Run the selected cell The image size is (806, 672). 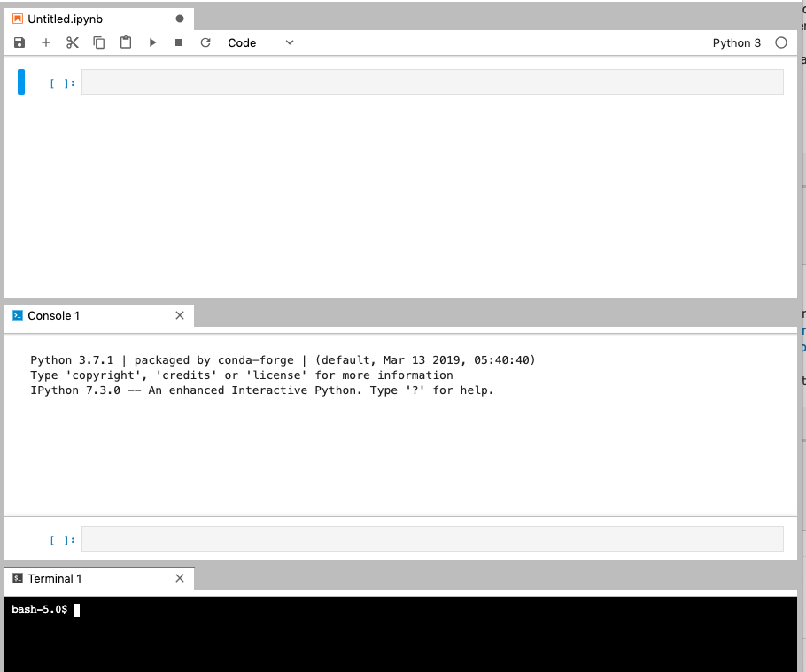(x=152, y=42)
